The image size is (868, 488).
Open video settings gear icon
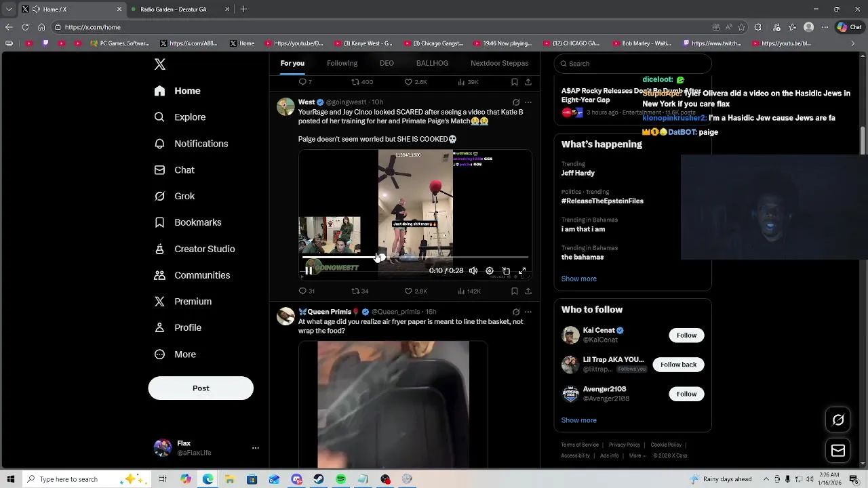(490, 270)
